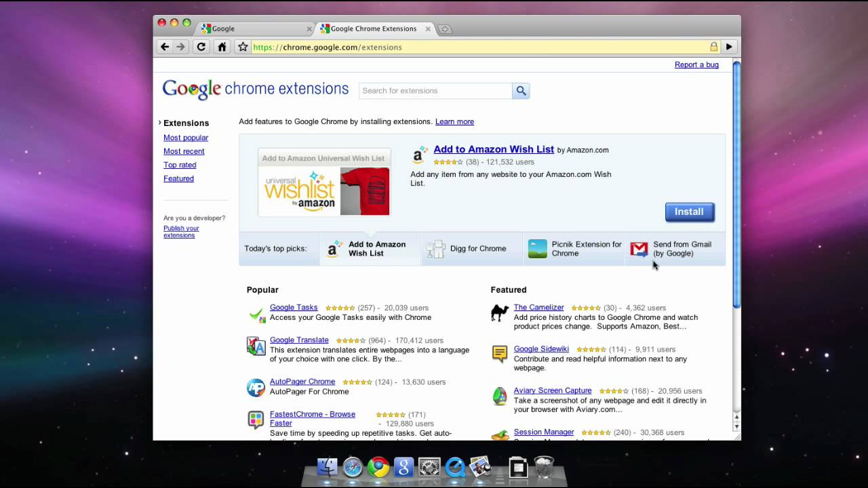Open the Report a bug link
This screenshot has width=868, height=488.
[x=696, y=65]
